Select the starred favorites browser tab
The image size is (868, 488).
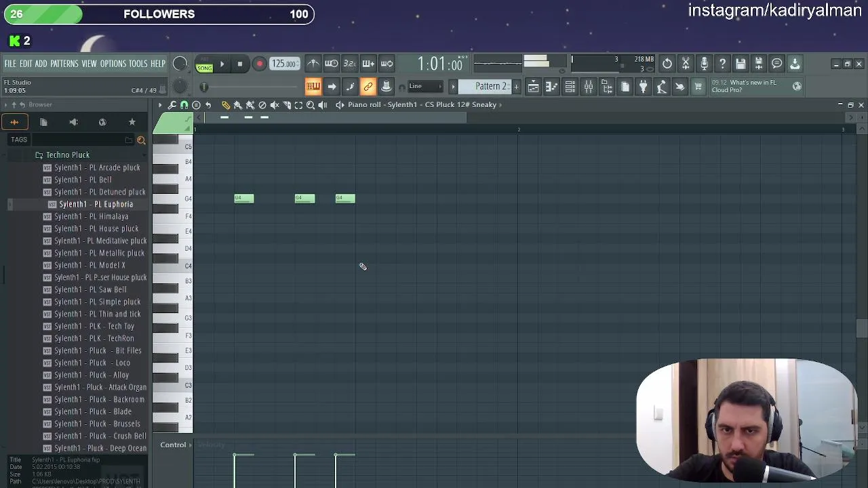132,123
